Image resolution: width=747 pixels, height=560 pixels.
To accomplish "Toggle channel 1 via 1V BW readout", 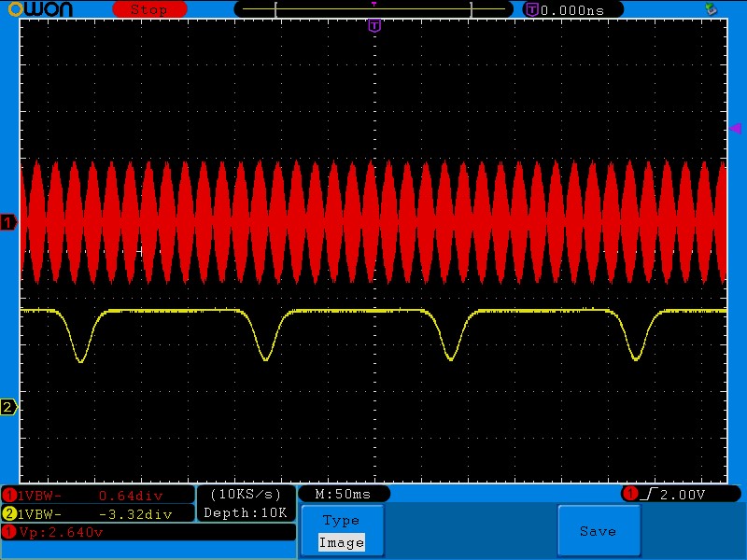I will [97, 495].
